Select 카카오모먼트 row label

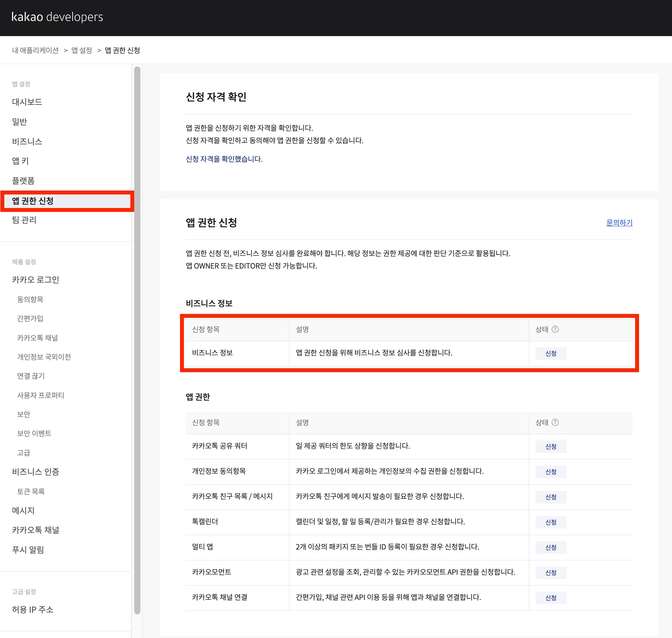pos(211,572)
